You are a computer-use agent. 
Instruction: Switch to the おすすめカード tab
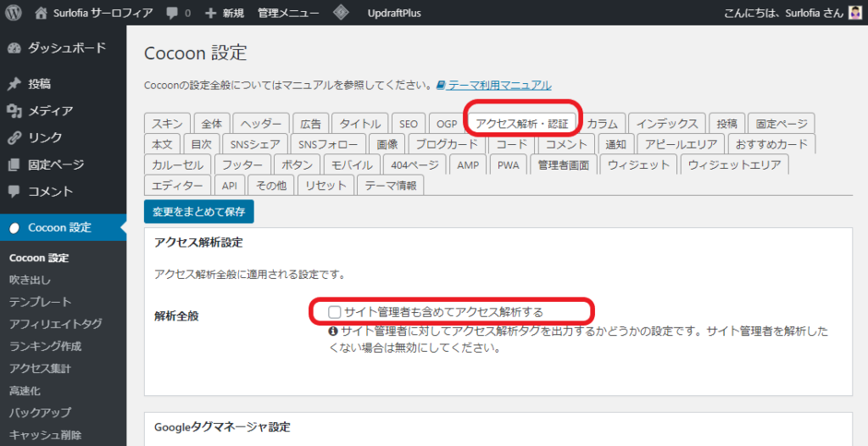tap(771, 144)
